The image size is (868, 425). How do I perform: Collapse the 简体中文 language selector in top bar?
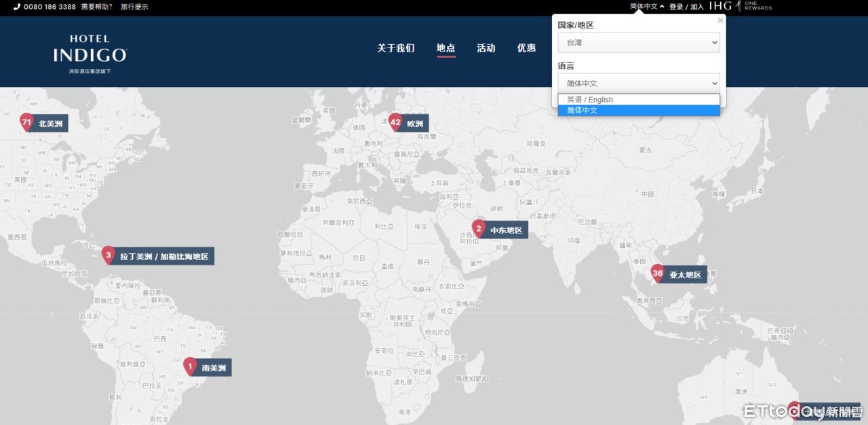pyautogui.click(x=646, y=7)
